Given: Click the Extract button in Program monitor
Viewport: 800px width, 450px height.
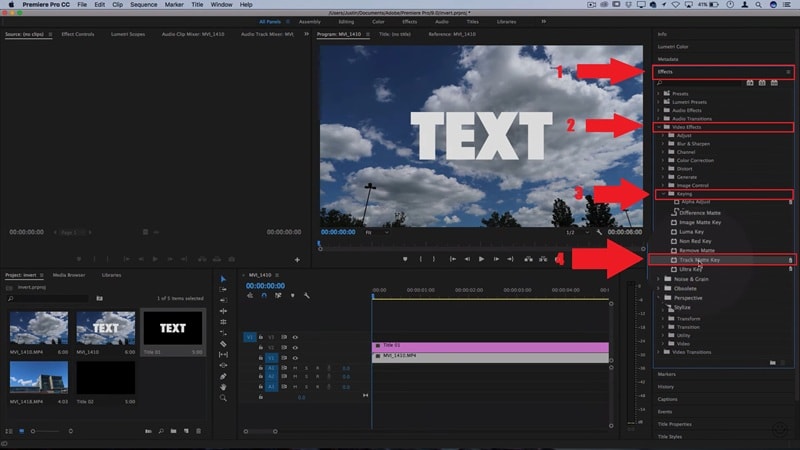Looking at the screenshot, I should point(543,259).
